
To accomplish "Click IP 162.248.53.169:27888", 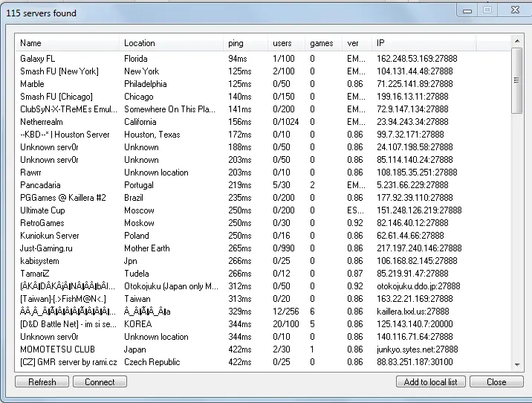I will (x=417, y=59).
